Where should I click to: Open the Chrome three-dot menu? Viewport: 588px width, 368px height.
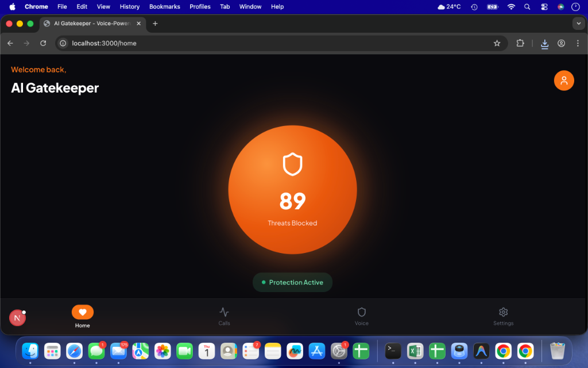(578, 43)
